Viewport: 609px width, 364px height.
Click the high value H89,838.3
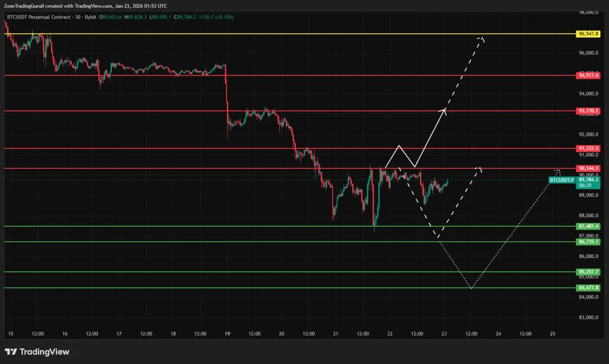click(x=136, y=17)
